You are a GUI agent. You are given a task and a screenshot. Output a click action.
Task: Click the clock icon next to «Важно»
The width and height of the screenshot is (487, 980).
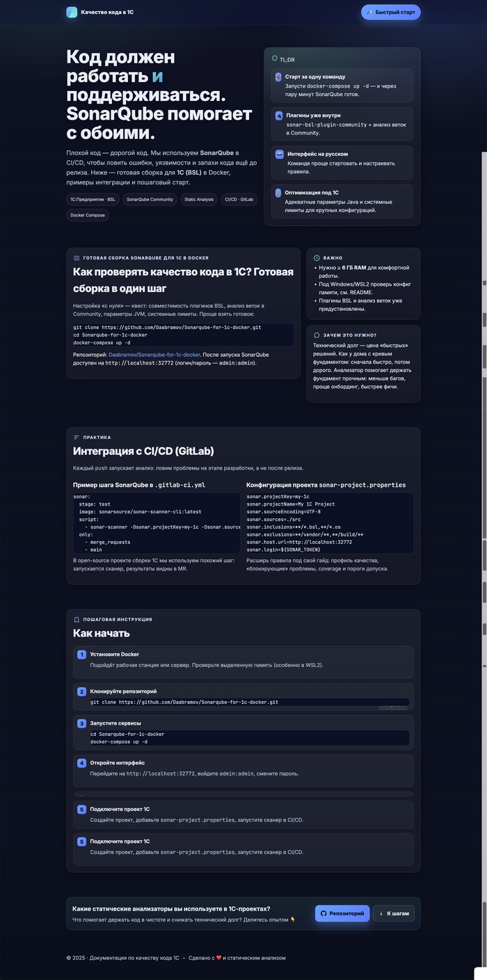(317, 258)
